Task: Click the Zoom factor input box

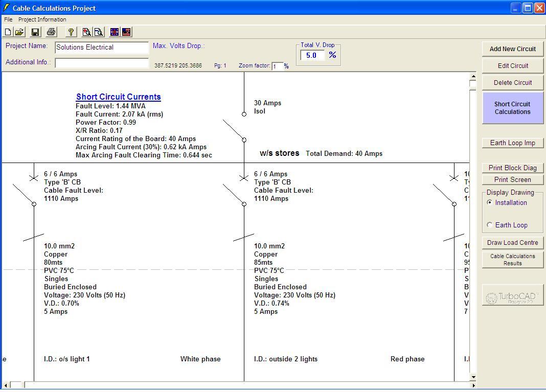Action: 277,66
